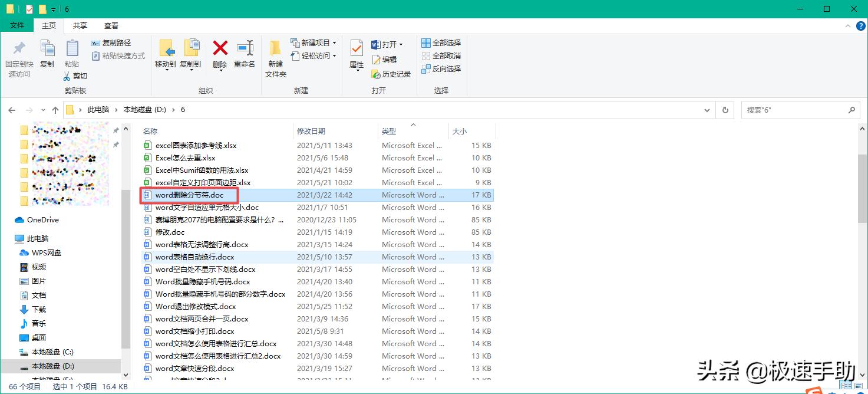Select 音乐 folder in navigation pane
868x394 pixels.
point(32,324)
